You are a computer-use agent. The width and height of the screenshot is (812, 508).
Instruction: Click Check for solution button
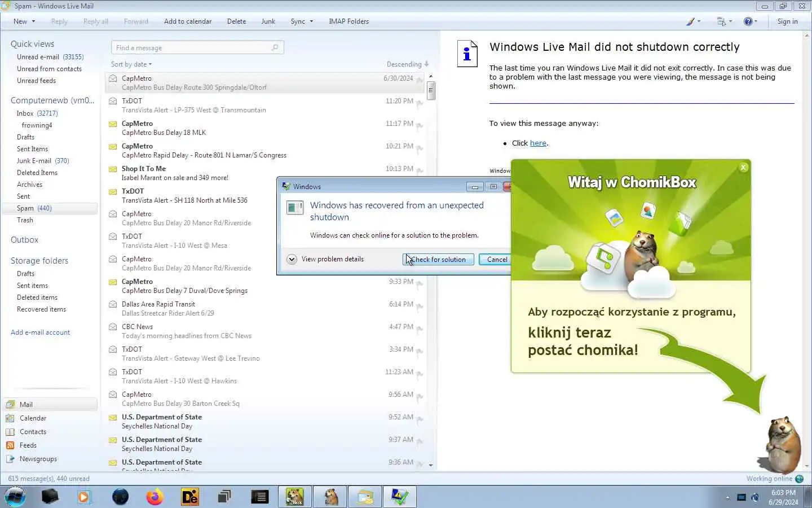[x=438, y=260]
